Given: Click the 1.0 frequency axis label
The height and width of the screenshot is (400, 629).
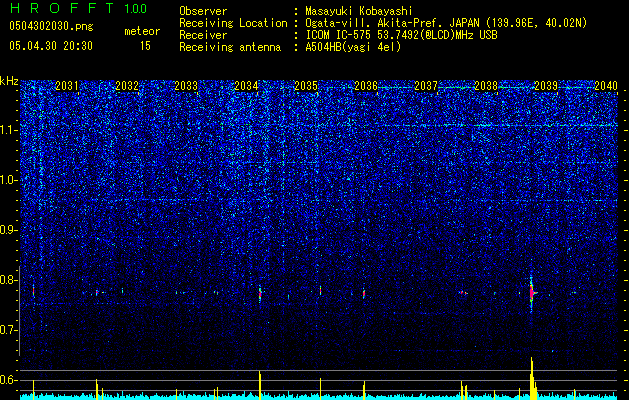Looking at the screenshot, I should pyautogui.click(x=8, y=180).
